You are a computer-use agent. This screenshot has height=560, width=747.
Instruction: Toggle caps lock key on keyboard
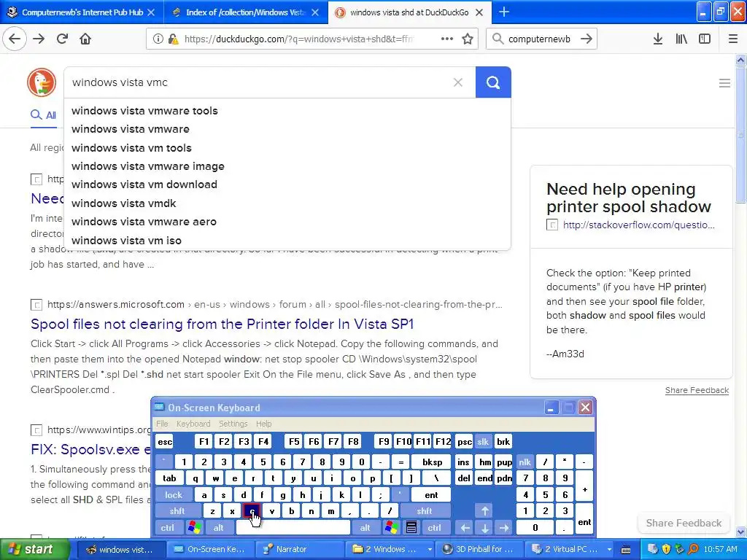coord(174,495)
